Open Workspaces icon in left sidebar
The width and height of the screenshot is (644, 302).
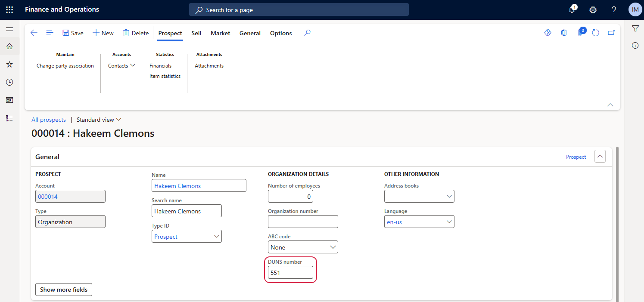(x=9, y=100)
